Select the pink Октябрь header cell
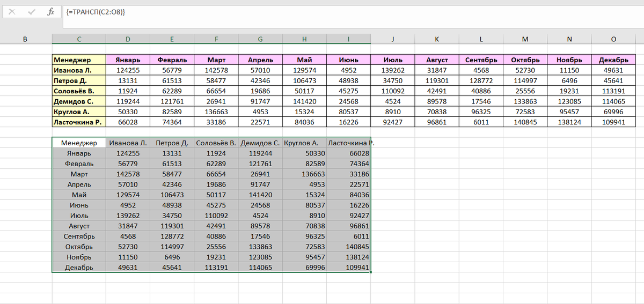The height and width of the screenshot is (304, 644). pos(525,60)
